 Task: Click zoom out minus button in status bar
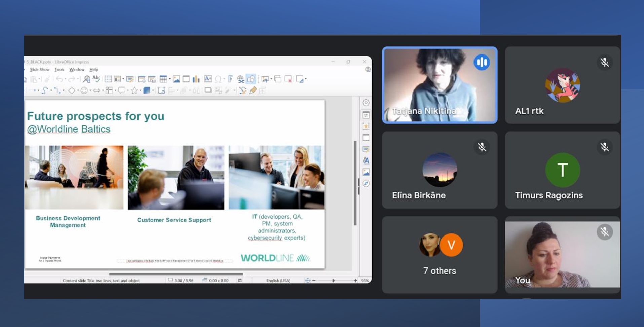pyautogui.click(x=314, y=280)
